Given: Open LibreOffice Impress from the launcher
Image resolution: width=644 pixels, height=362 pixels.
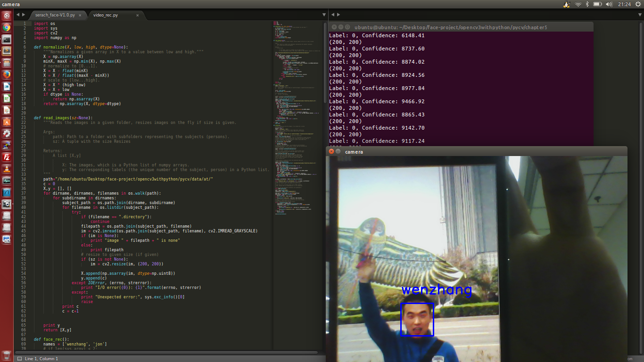Looking at the screenshot, I should click(7, 110).
